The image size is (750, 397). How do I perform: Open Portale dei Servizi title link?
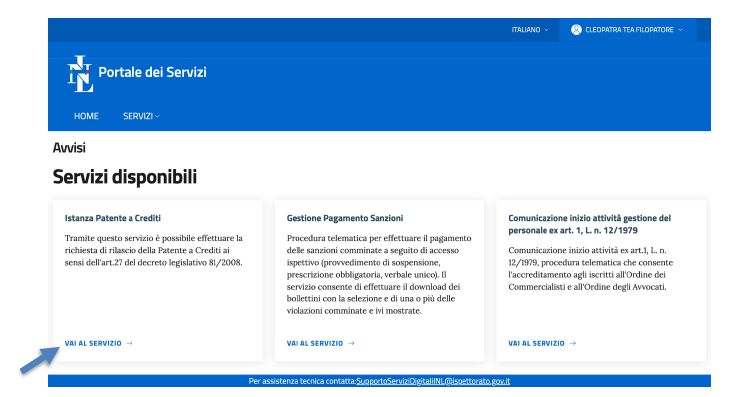[152, 72]
